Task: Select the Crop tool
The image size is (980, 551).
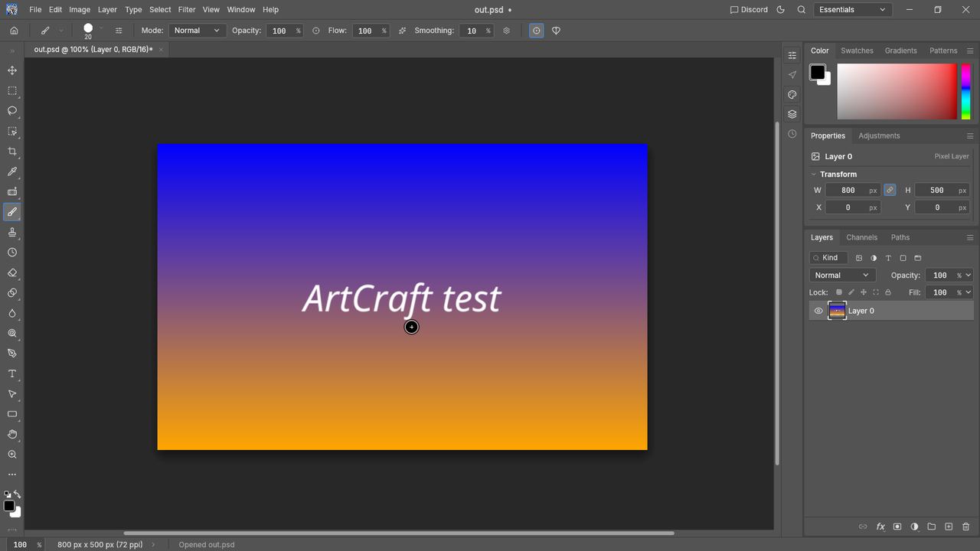Action: coord(12,152)
